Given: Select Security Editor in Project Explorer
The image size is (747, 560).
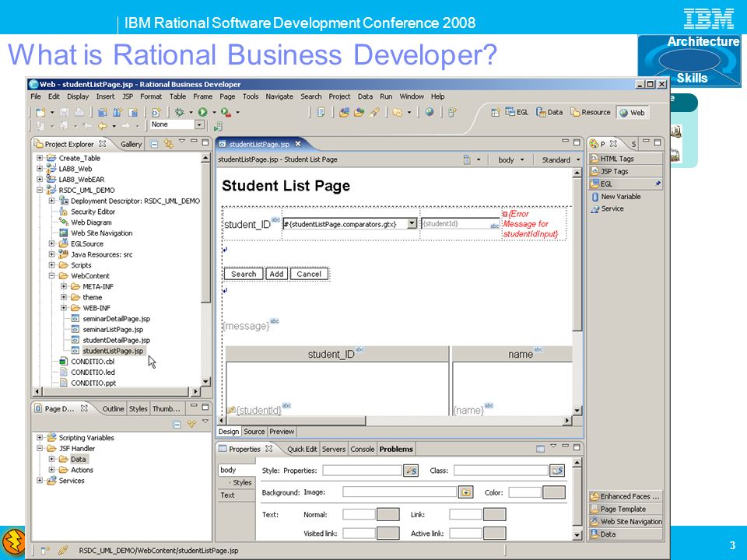Looking at the screenshot, I should pos(93,212).
